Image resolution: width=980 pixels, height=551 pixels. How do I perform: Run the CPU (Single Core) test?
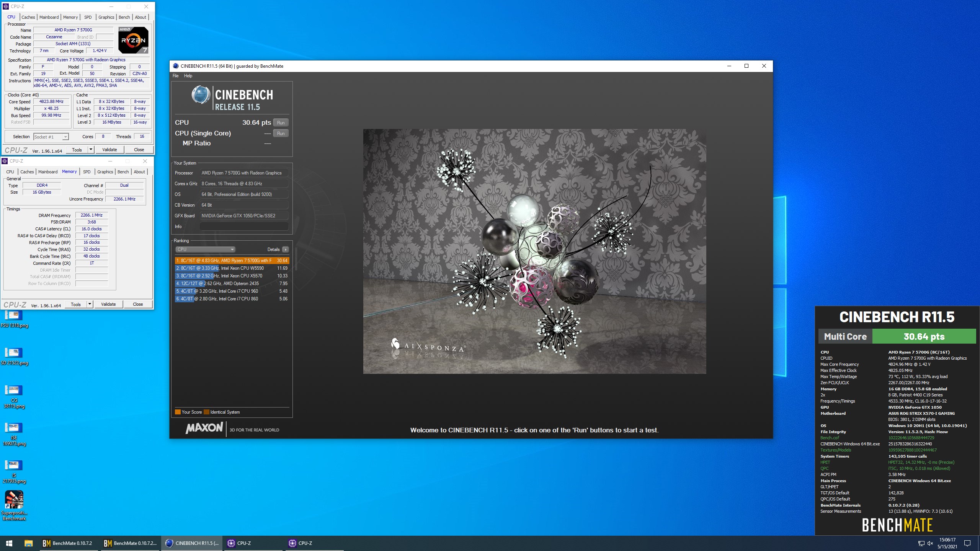tap(281, 133)
